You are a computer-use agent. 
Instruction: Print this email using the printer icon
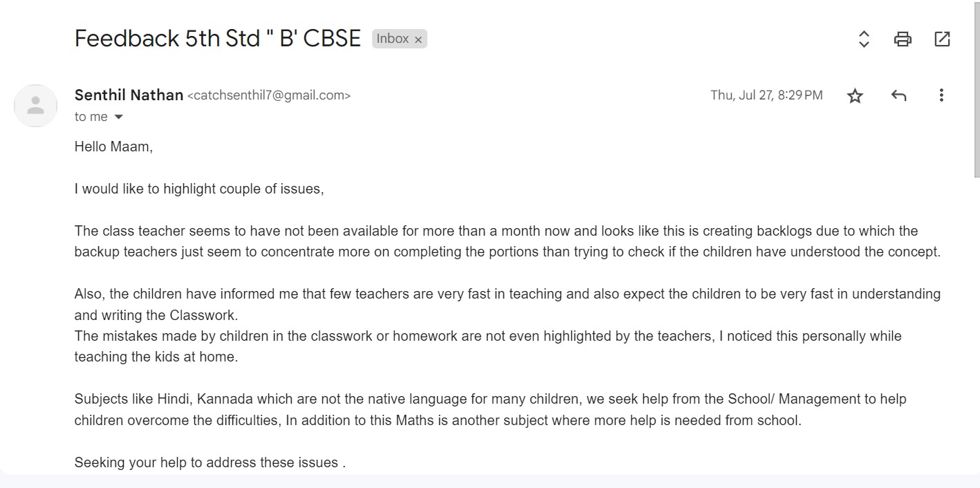[903, 39]
